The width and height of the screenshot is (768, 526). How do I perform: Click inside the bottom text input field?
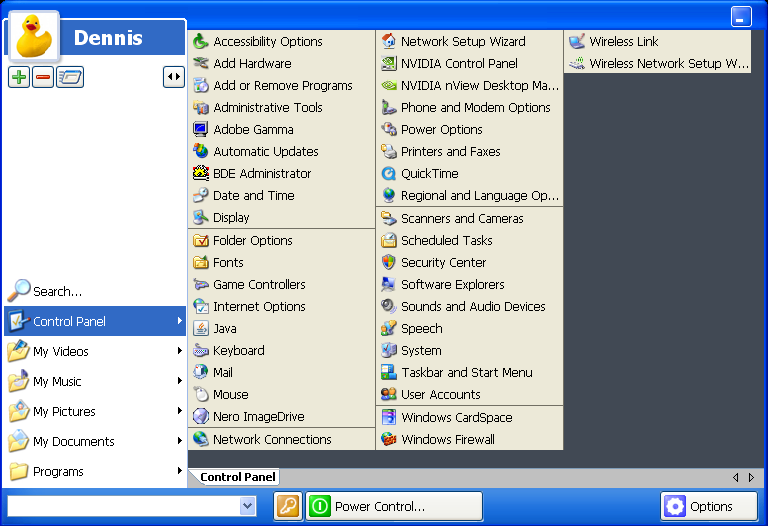123,506
